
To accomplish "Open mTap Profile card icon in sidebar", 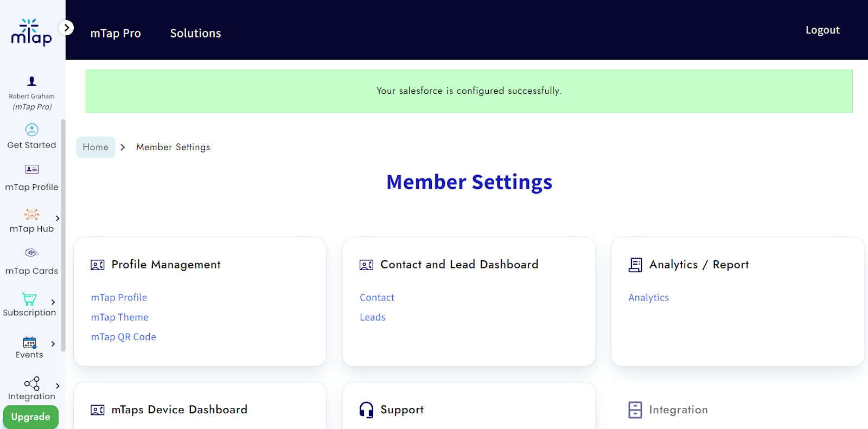I will (x=31, y=169).
